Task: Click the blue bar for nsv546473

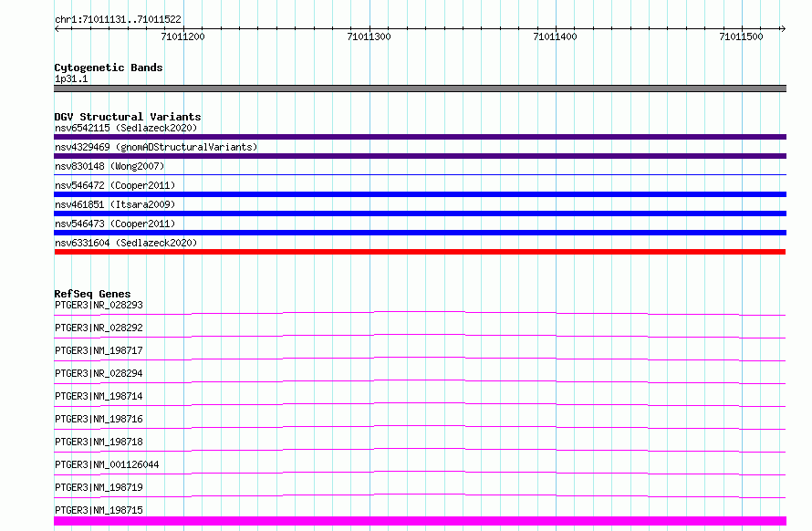Action: coord(420,233)
